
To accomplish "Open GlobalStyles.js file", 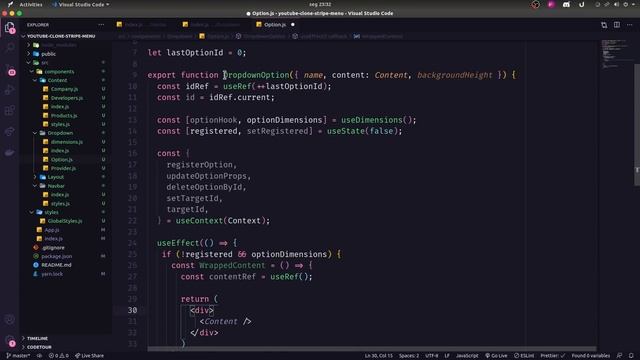I will 65,221.
